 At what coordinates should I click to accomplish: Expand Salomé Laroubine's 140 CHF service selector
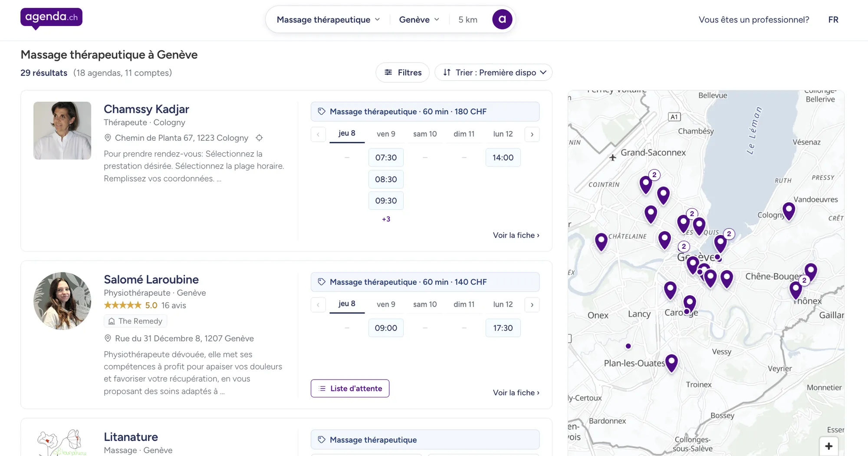(425, 282)
